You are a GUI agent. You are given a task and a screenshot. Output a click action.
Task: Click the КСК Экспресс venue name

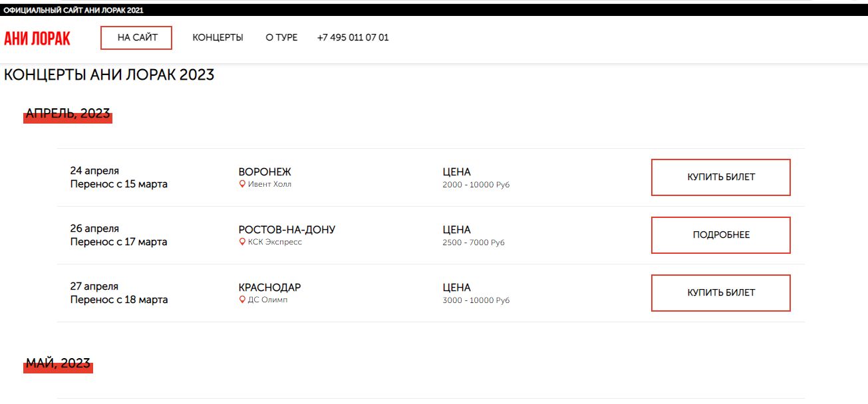(275, 242)
